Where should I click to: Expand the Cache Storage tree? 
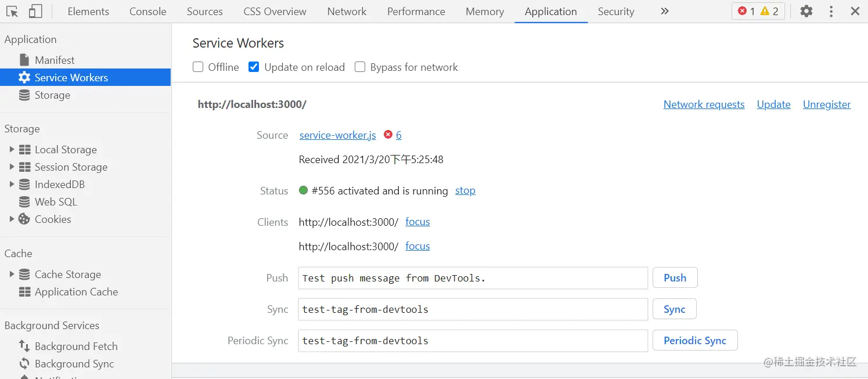pyautogui.click(x=11, y=274)
